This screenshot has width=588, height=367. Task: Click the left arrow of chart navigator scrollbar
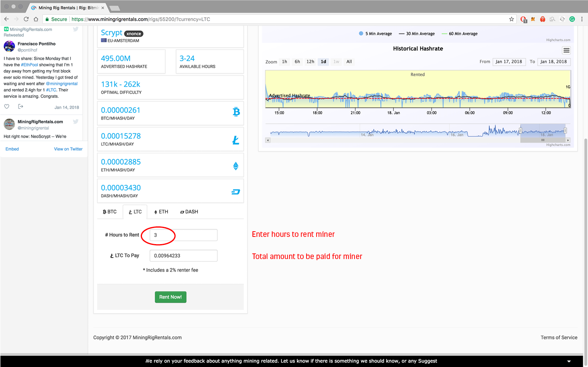[x=267, y=140]
